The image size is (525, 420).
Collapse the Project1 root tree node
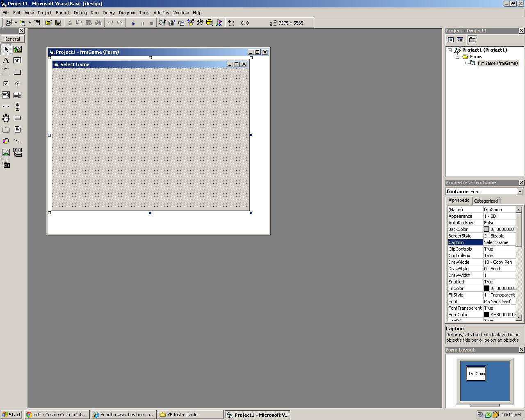point(450,50)
